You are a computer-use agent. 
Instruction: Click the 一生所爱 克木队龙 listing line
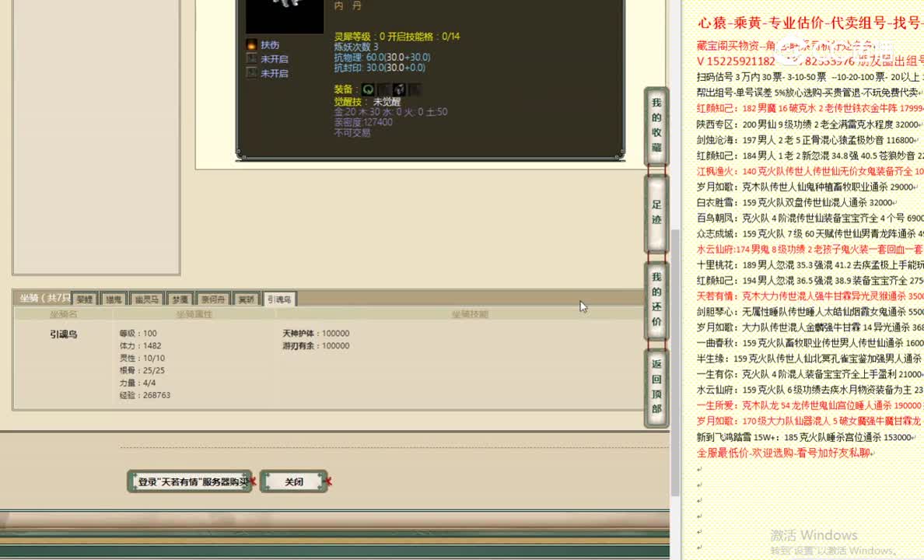click(x=810, y=405)
